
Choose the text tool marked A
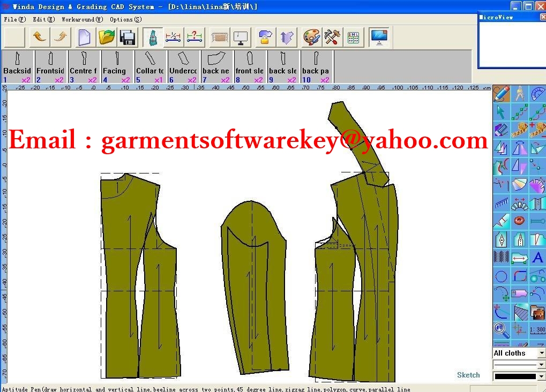pos(537,257)
